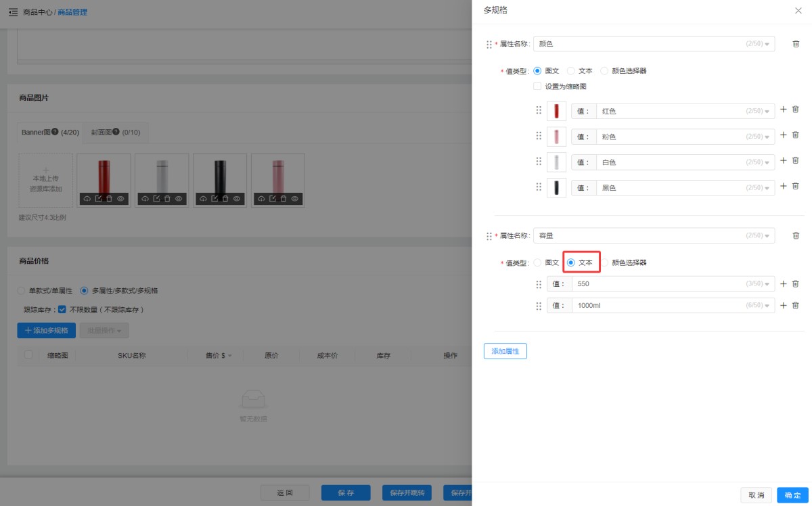812x506 pixels.
Task: Add a value after the 550 row
Action: tap(784, 284)
